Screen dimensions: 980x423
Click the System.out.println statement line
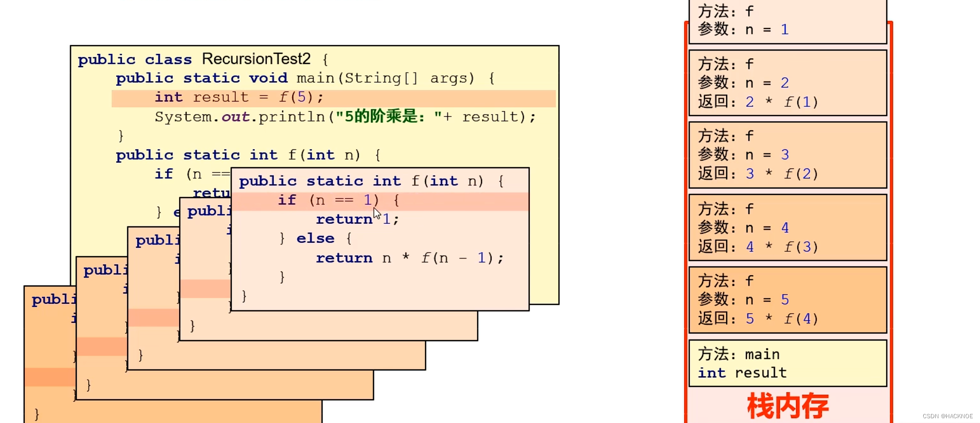tap(345, 116)
